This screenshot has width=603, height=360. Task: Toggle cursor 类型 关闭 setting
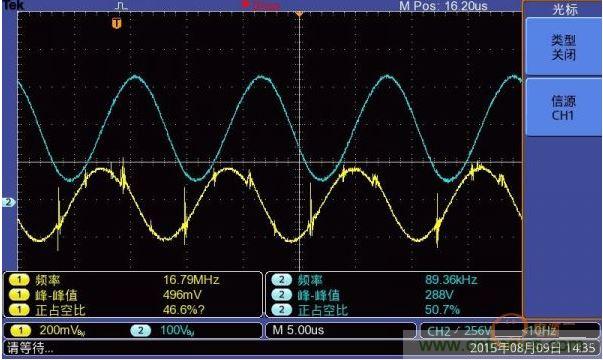[x=563, y=47]
